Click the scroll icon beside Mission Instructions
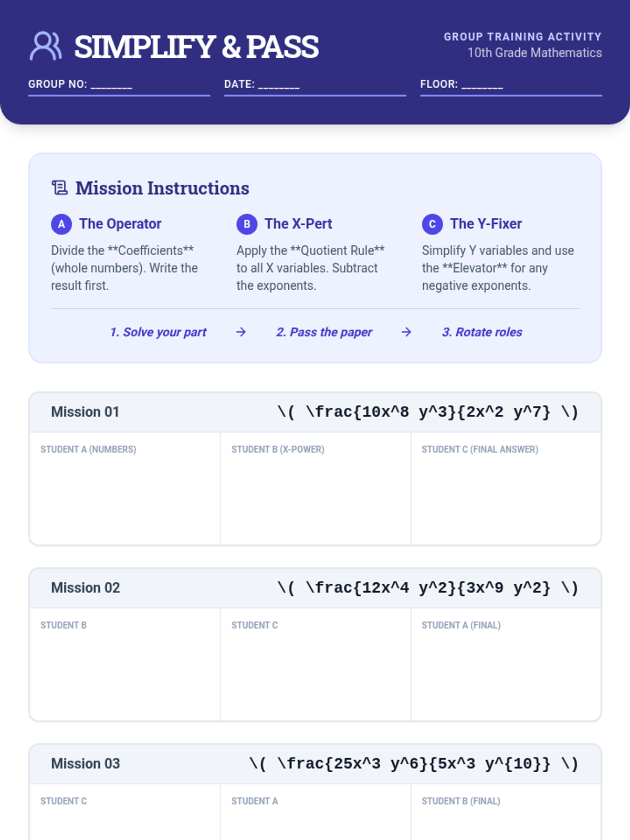630x840 pixels. point(60,187)
